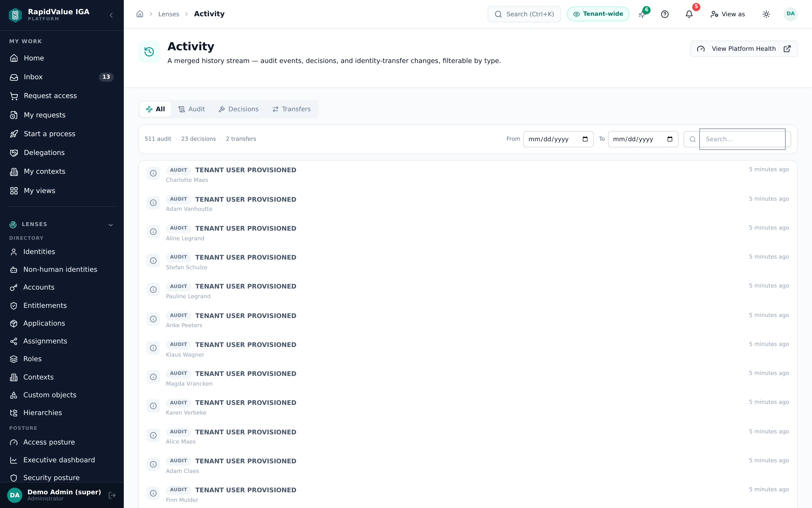Open the DA user avatar menu
812x508 pixels.
(790, 14)
